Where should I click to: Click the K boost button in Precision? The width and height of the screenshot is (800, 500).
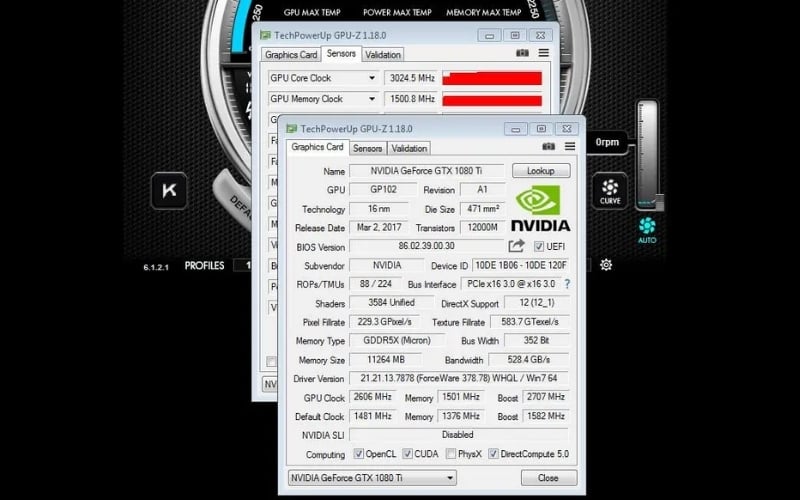point(169,190)
